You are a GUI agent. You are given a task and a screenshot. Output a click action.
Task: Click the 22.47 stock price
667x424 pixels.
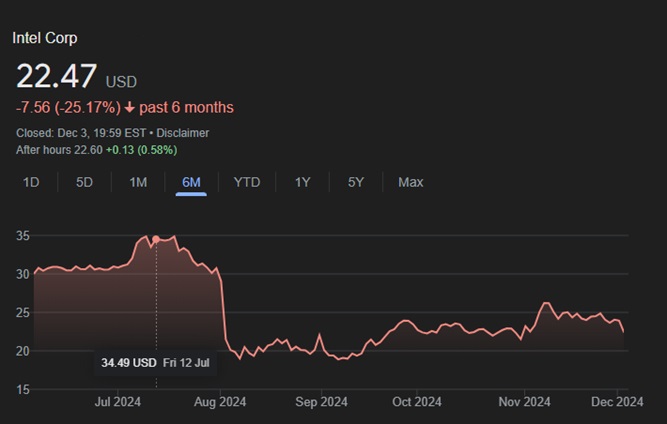tap(57, 76)
